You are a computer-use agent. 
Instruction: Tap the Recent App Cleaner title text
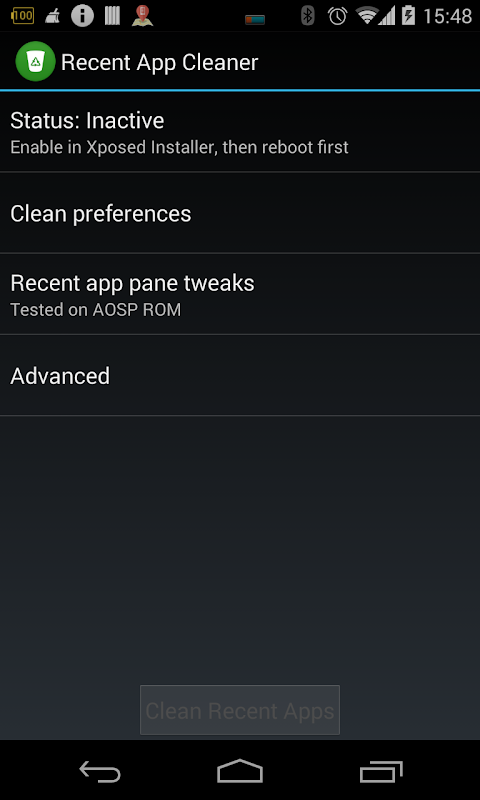click(x=160, y=62)
